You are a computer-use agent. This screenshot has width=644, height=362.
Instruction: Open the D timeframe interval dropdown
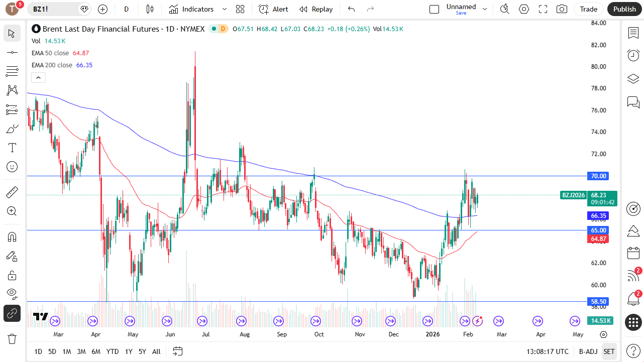[126, 9]
